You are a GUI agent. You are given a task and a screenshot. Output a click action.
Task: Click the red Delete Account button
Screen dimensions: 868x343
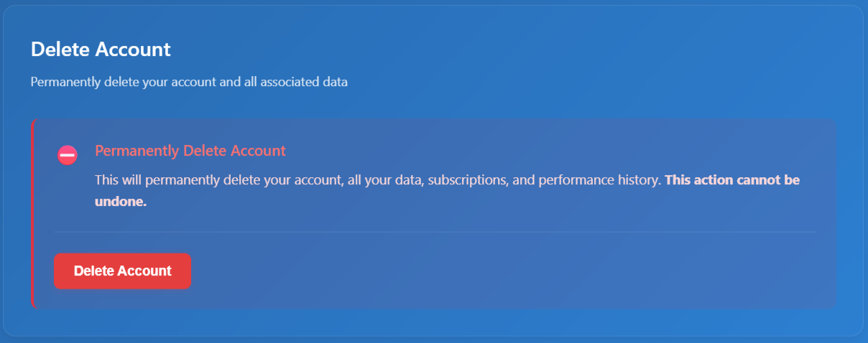[122, 271]
